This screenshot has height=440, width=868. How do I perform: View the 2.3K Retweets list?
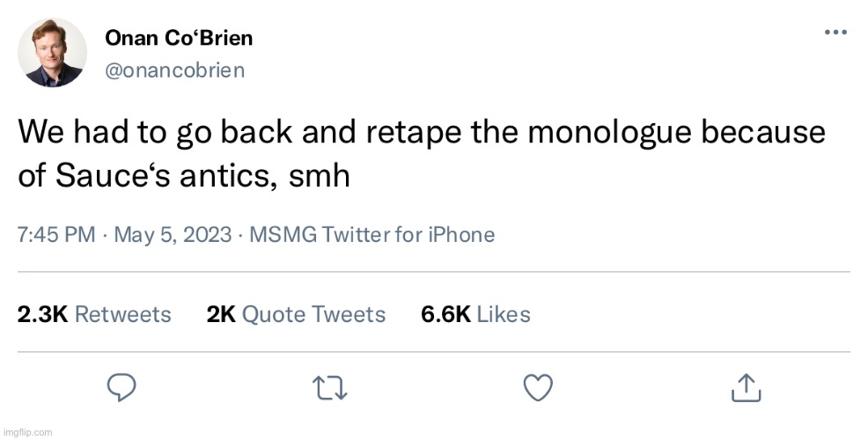click(94, 314)
